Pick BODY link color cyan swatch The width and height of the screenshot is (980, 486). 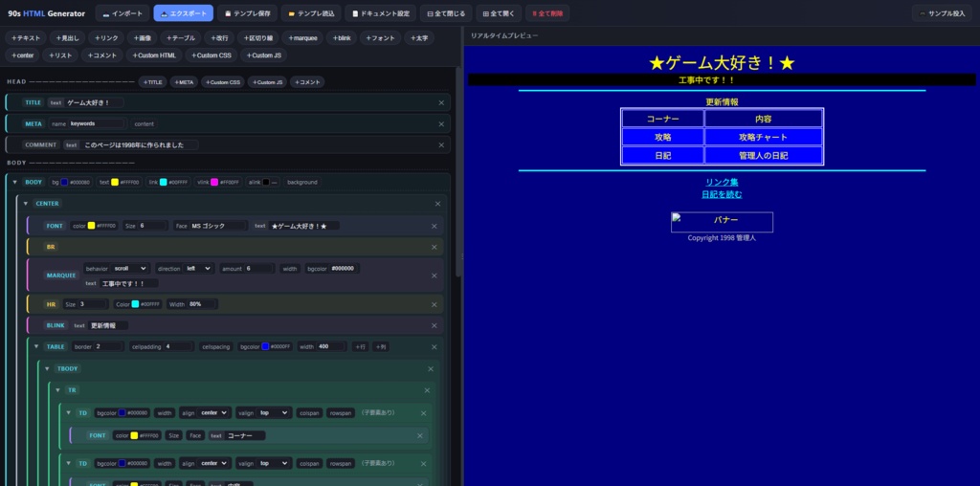click(164, 183)
